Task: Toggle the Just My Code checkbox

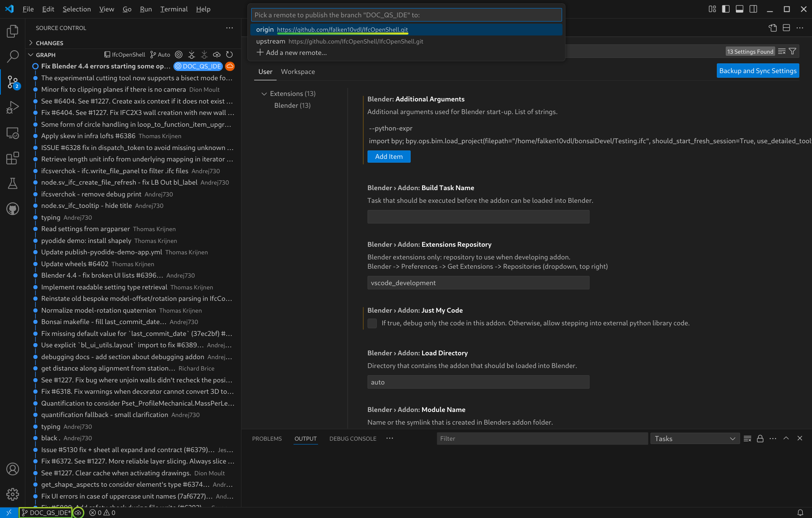Action: point(372,323)
